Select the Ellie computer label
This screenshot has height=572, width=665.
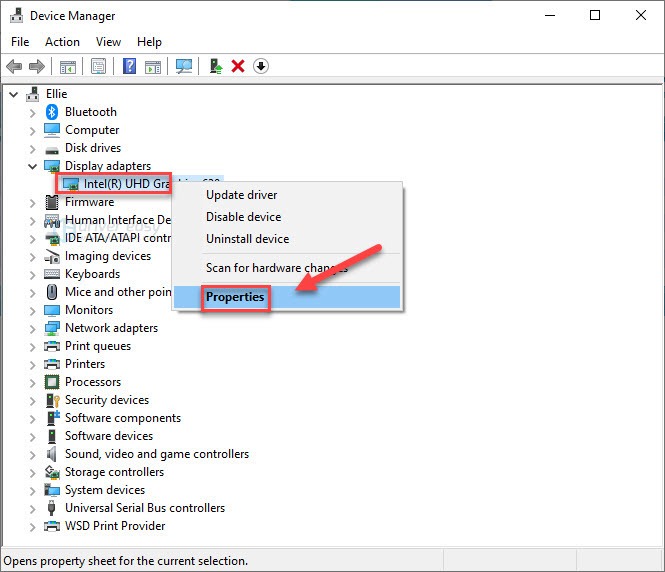click(56, 94)
